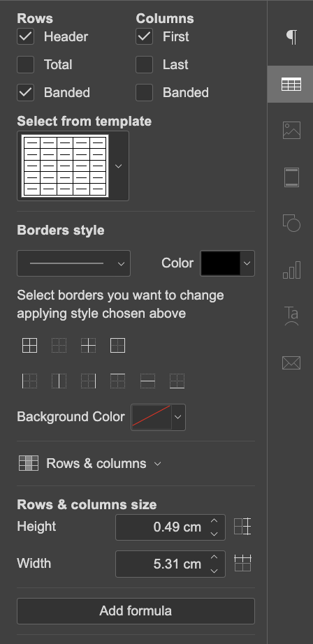Image resolution: width=313 pixels, height=644 pixels.
Task: Switch to Table settings tab
Action: [291, 85]
